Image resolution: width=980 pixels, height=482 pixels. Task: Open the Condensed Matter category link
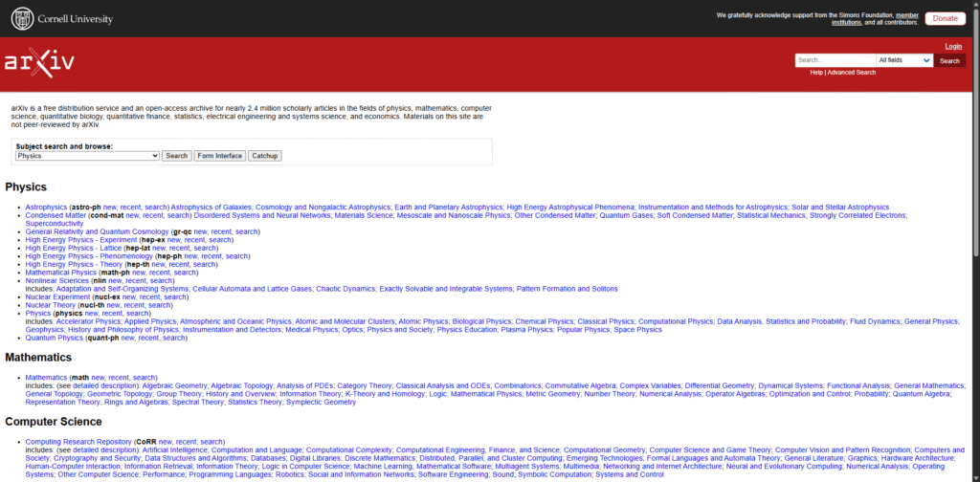click(56, 215)
